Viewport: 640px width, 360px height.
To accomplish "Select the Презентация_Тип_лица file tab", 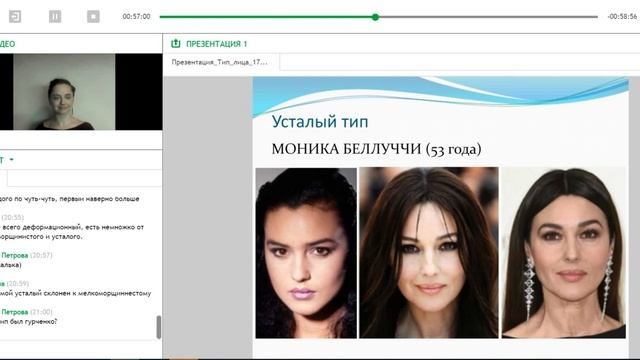I will pos(220,62).
